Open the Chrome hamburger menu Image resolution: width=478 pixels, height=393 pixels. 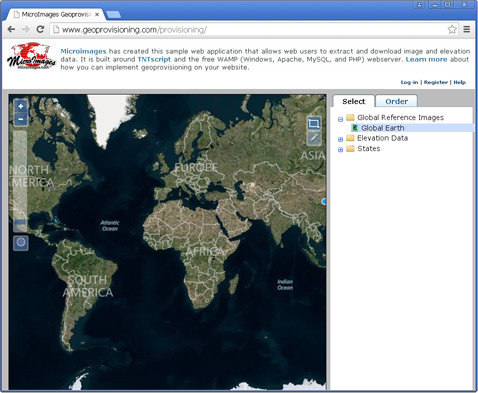tap(467, 29)
